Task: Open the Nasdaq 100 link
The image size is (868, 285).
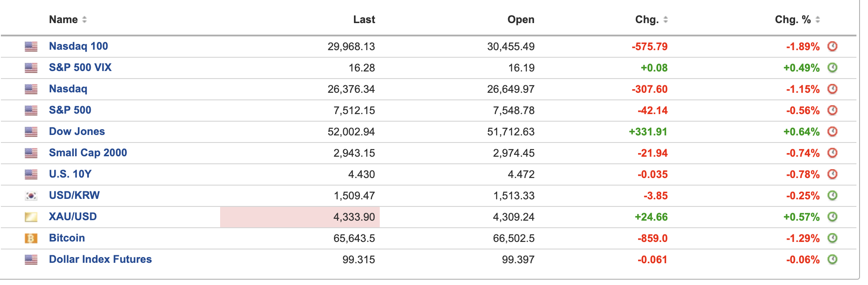Action: pyautogui.click(x=78, y=46)
